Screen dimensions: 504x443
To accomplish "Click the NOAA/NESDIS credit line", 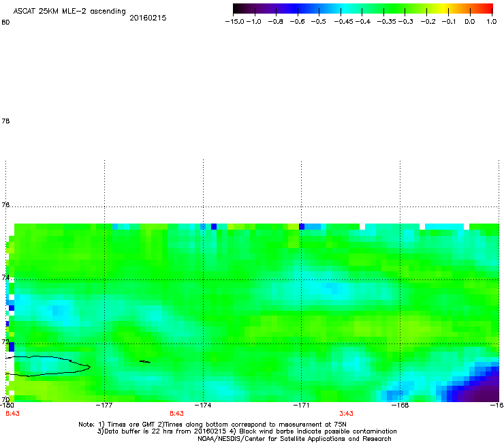I will point(294,439).
